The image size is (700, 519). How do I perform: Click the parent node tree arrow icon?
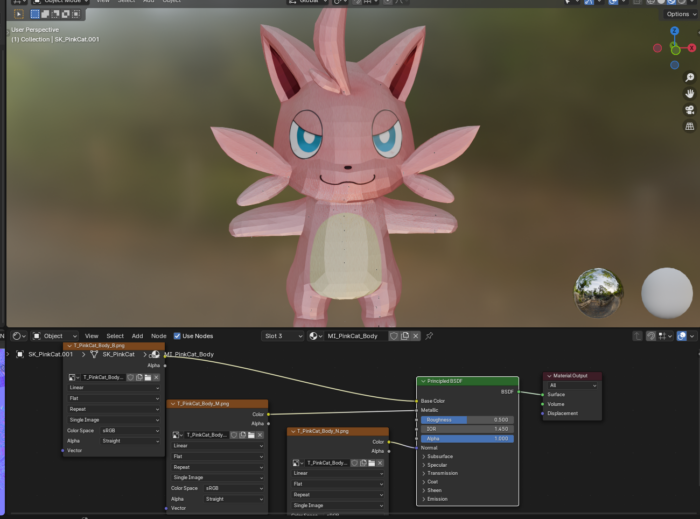(637, 336)
